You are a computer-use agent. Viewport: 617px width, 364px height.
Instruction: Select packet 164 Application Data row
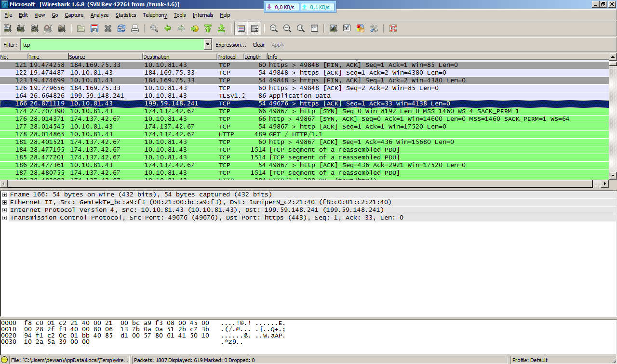[305, 96]
